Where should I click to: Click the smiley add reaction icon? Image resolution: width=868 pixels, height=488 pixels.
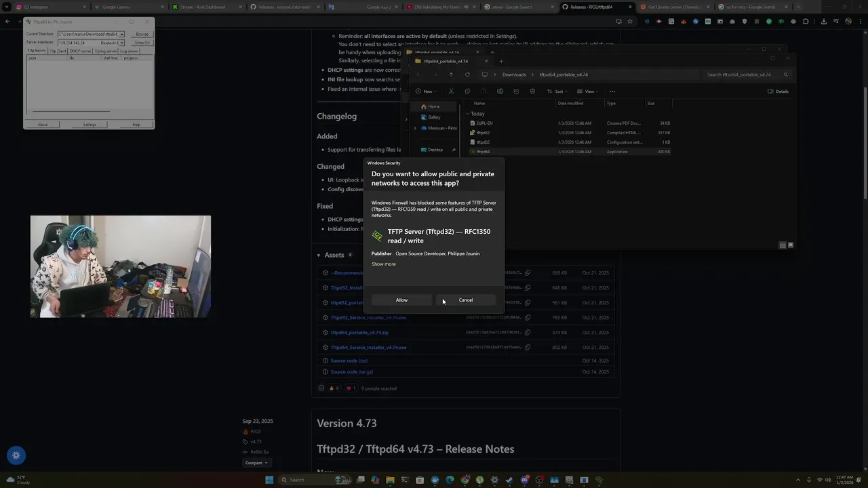(321, 388)
